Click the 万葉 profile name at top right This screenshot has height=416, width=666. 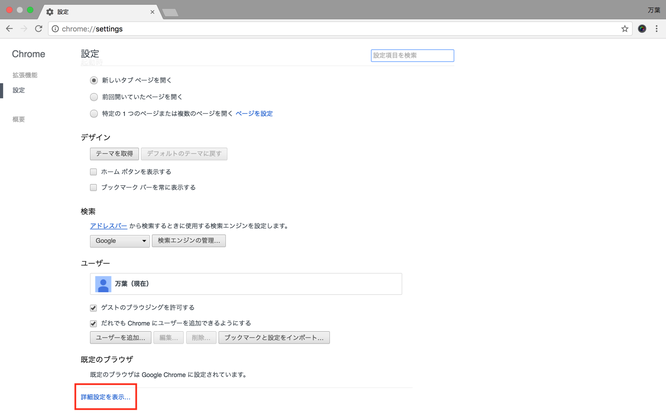654,10
